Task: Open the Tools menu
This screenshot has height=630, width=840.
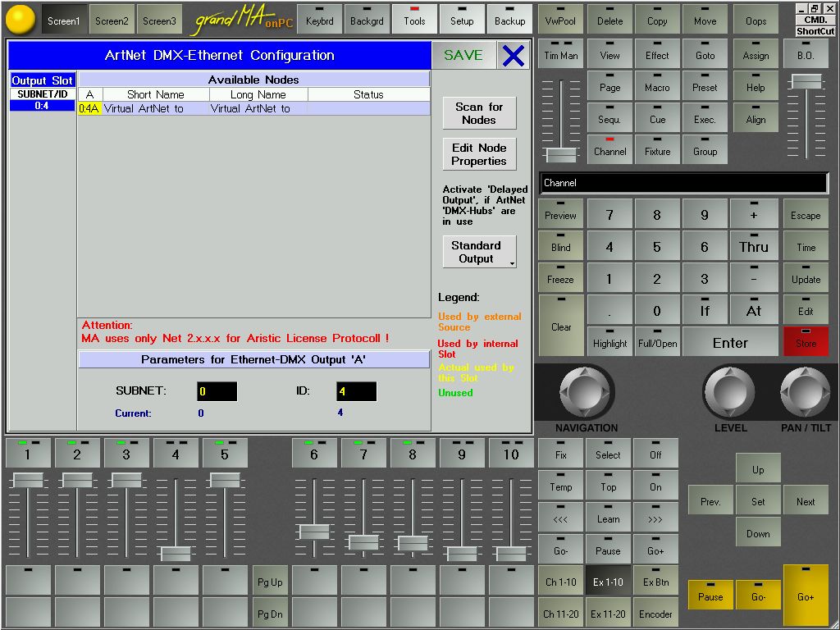Action: [414, 20]
